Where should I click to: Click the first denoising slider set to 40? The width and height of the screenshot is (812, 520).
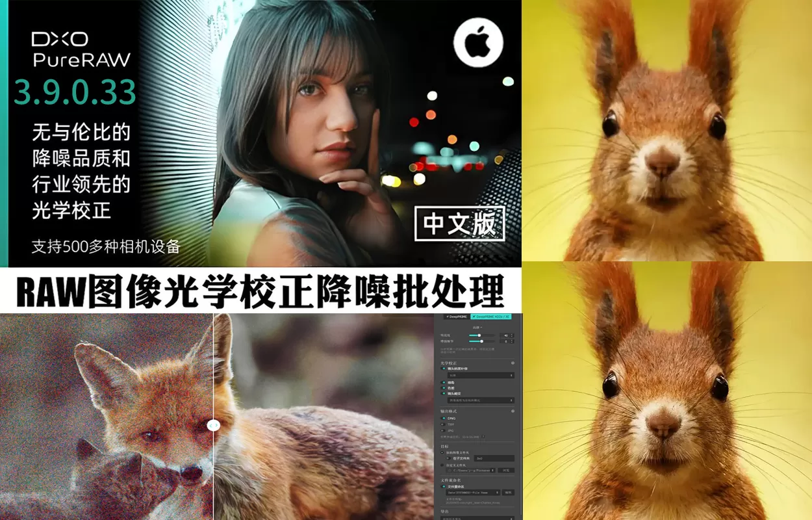(482, 335)
